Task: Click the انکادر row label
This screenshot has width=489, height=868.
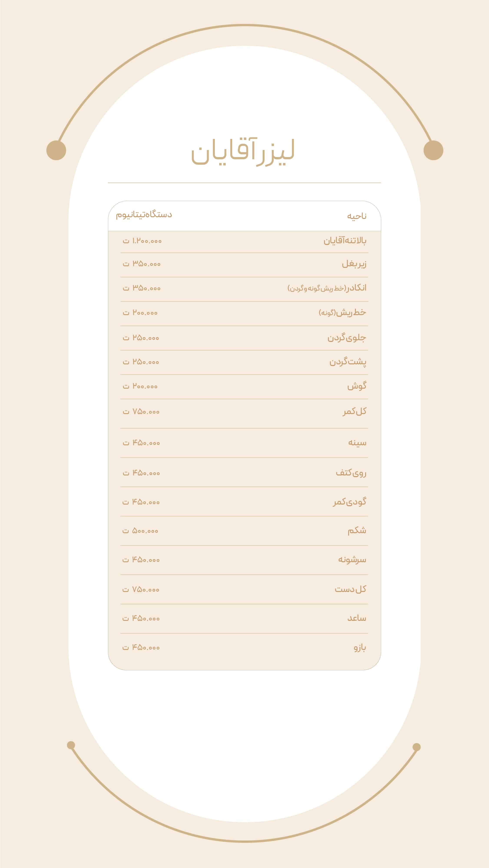Action: click(327, 288)
